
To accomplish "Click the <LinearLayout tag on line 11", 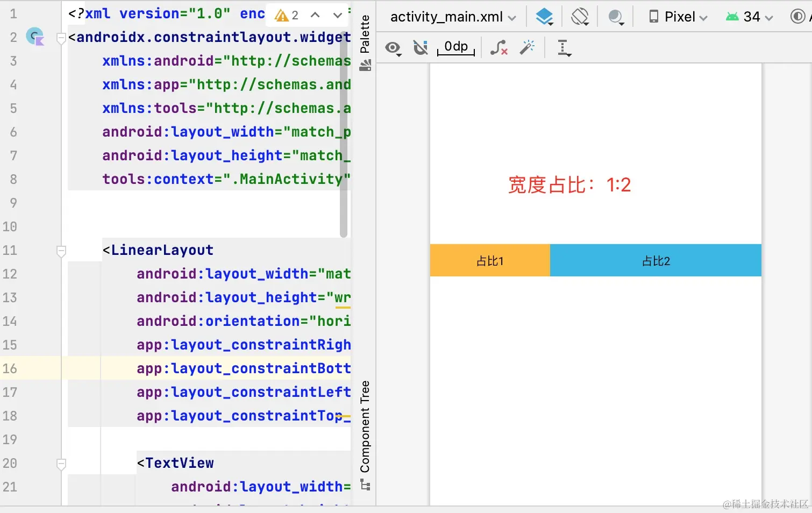I will pyautogui.click(x=158, y=250).
